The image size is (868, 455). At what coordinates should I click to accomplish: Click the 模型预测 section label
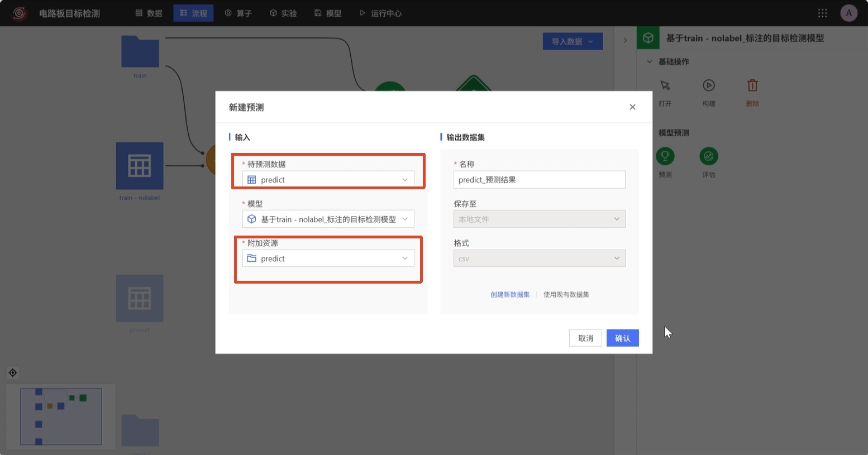click(x=674, y=133)
